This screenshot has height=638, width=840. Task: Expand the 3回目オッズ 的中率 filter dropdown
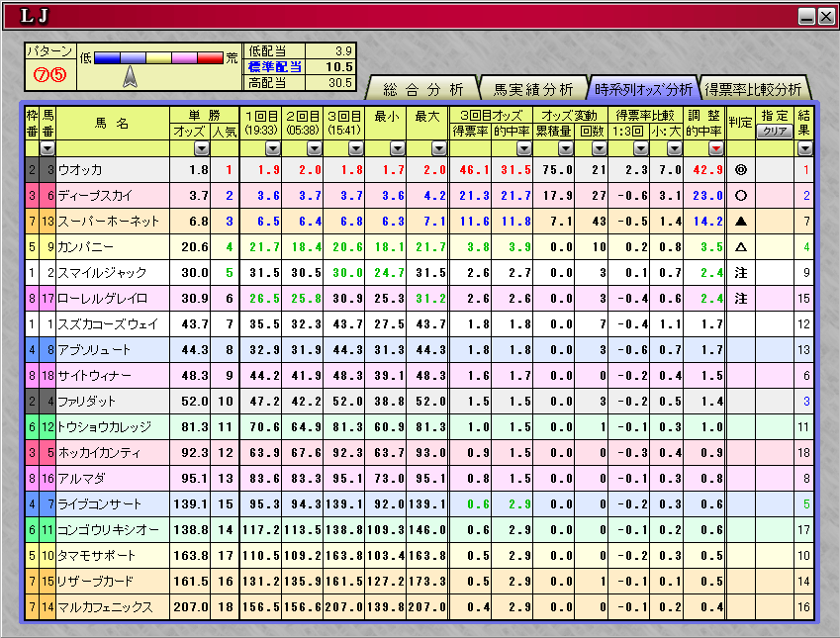[524, 148]
